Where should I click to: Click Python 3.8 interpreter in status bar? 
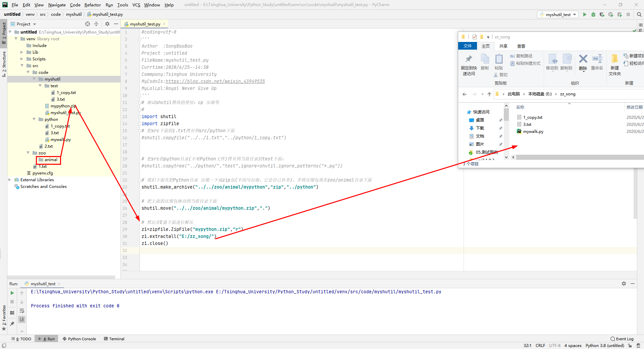click(x=605, y=345)
